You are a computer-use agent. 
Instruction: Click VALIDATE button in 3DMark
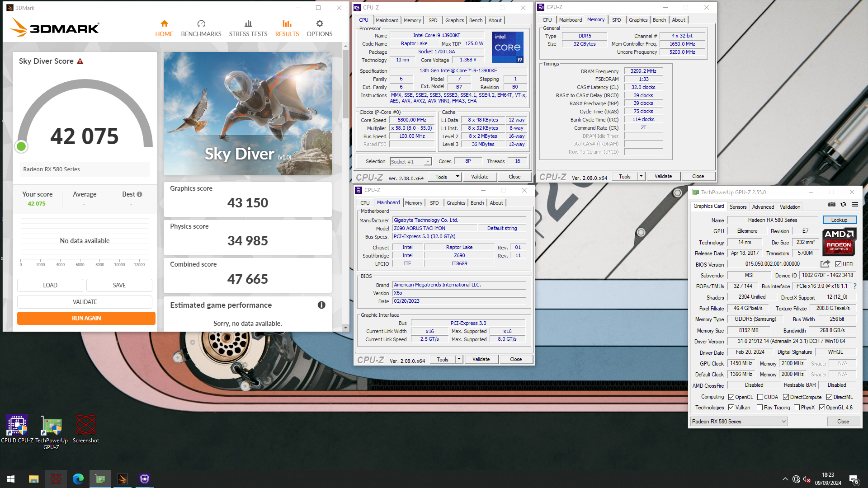pyautogui.click(x=85, y=302)
